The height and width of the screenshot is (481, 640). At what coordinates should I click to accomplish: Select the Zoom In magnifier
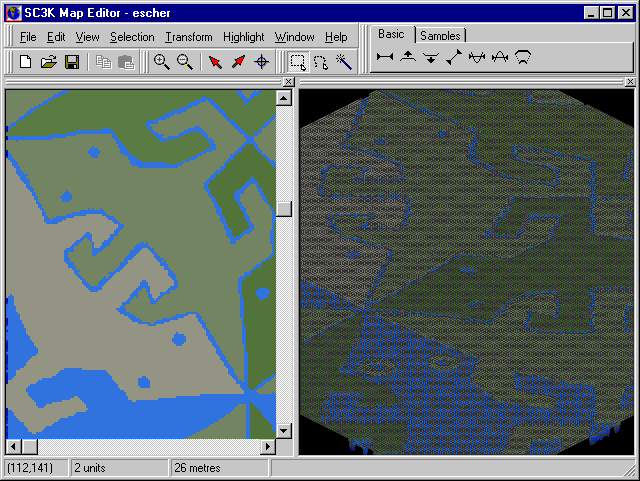point(162,62)
